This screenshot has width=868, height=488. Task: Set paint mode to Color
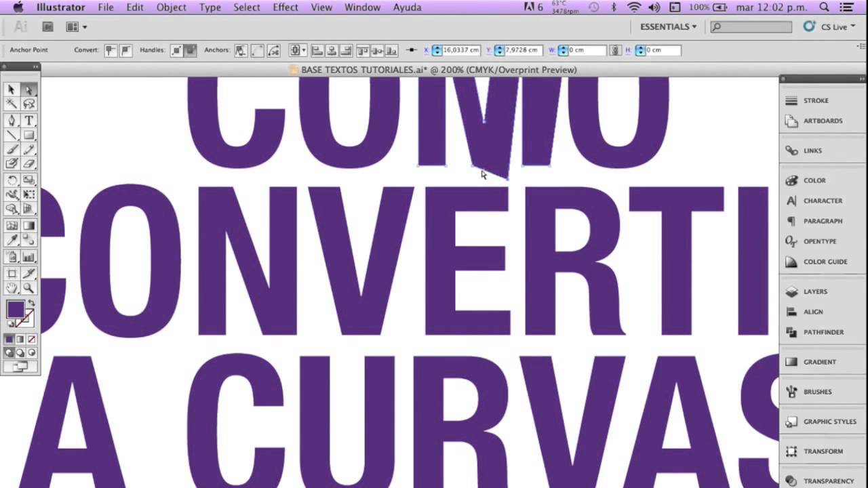[x=9, y=339]
